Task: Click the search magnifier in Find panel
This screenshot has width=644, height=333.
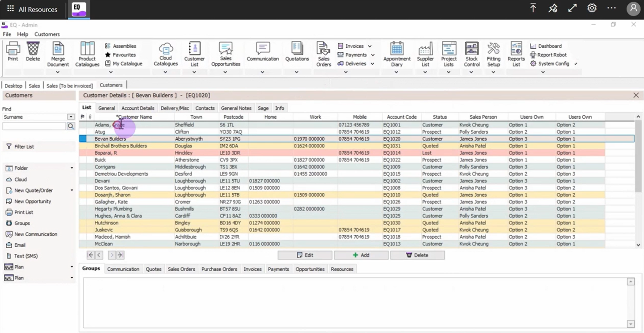Action: tap(71, 126)
